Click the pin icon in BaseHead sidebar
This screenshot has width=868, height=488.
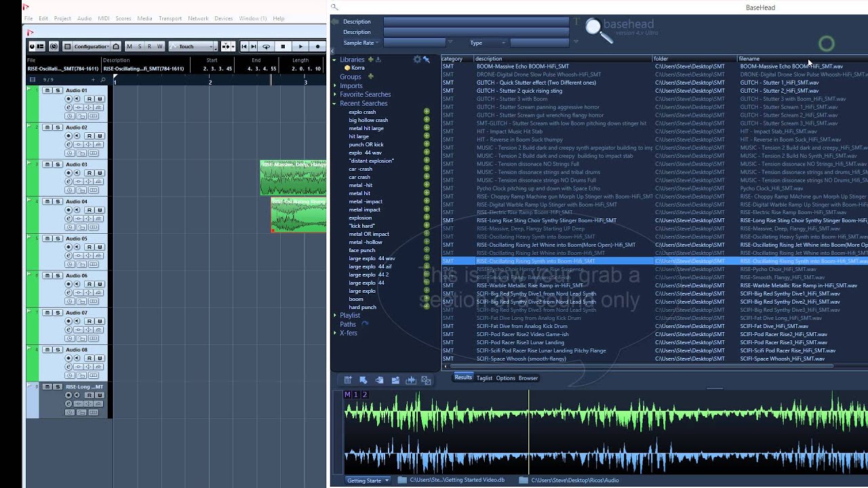(427, 60)
